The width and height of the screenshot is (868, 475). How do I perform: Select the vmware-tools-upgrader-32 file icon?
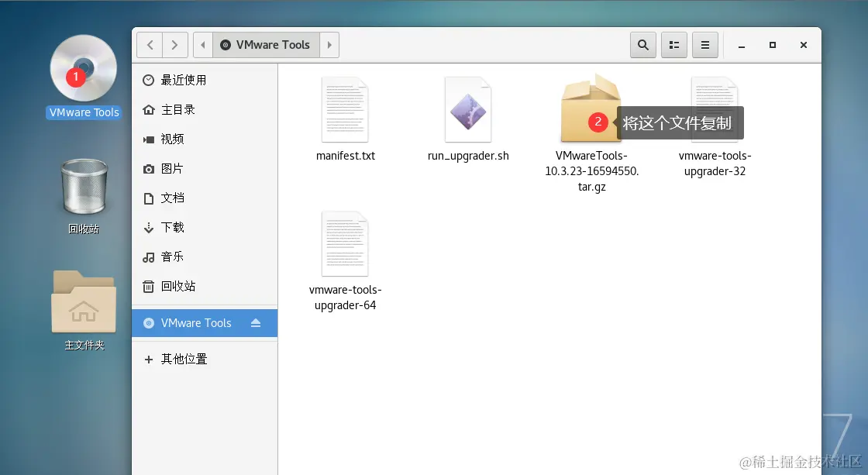point(715,109)
